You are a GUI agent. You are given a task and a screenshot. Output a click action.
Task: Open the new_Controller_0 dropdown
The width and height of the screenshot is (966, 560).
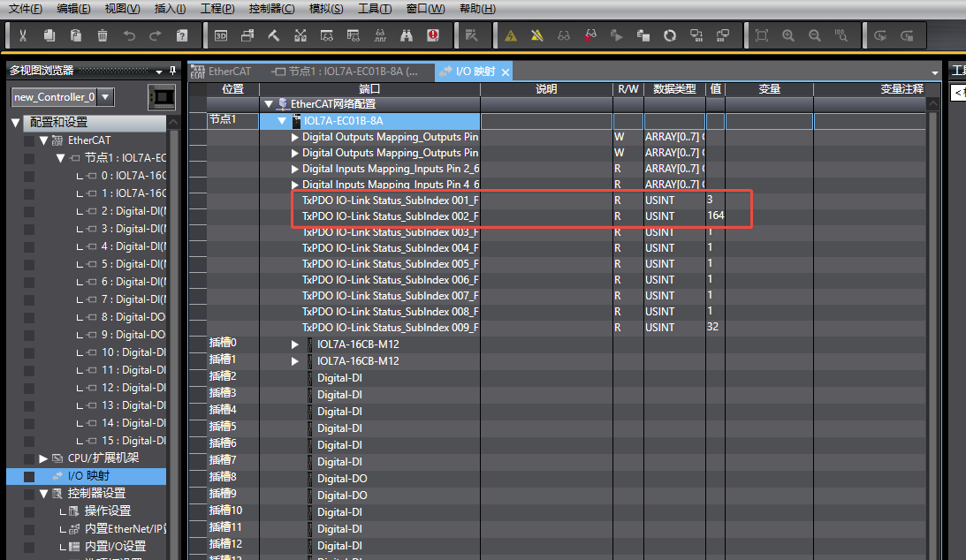[x=105, y=96]
